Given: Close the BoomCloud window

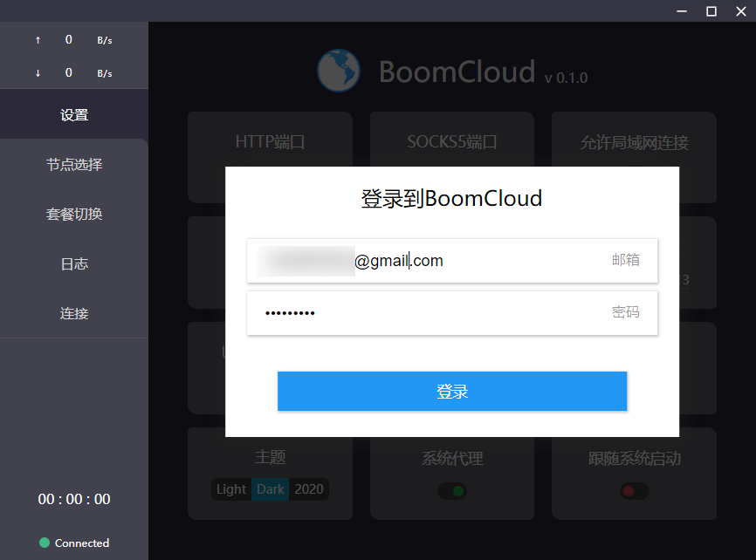Looking at the screenshot, I should 741,10.
